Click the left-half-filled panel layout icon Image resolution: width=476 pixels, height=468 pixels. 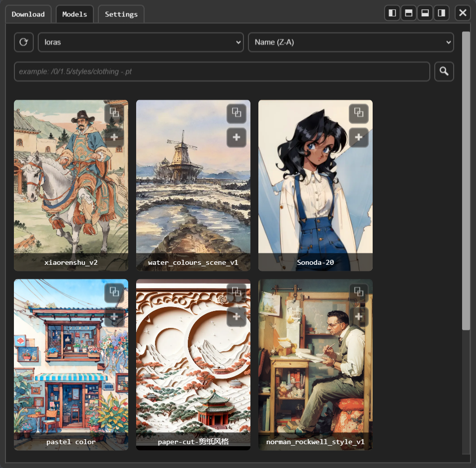point(393,13)
